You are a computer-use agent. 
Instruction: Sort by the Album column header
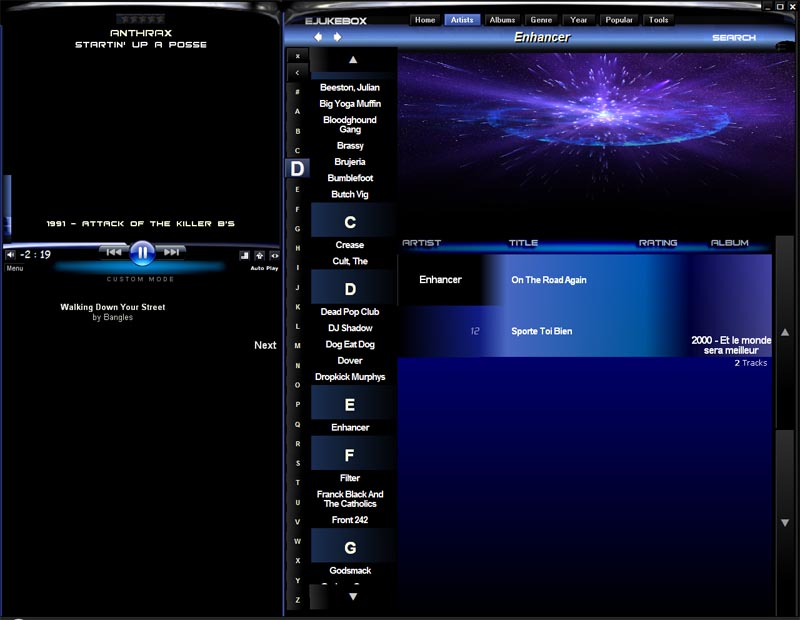(730, 243)
